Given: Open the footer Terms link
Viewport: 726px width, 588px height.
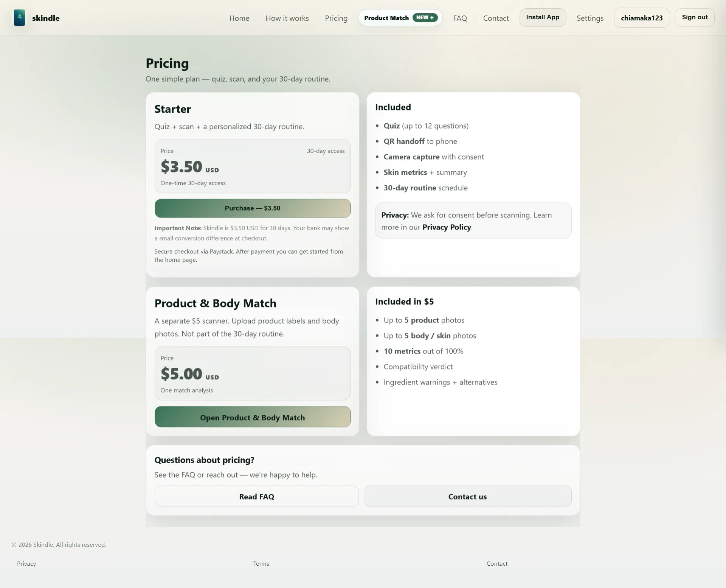Looking at the screenshot, I should coord(261,564).
